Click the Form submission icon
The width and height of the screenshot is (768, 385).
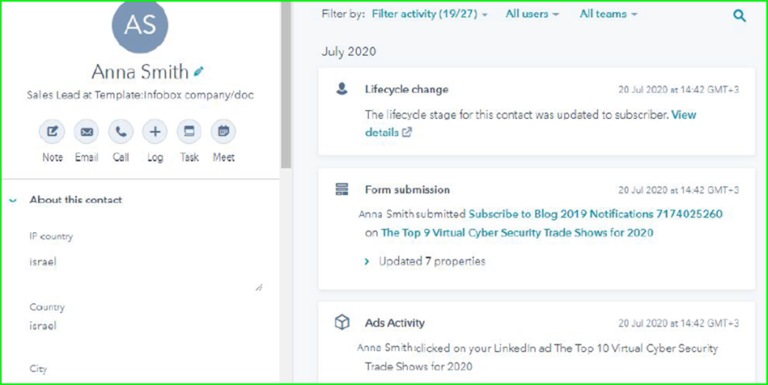pyautogui.click(x=342, y=189)
